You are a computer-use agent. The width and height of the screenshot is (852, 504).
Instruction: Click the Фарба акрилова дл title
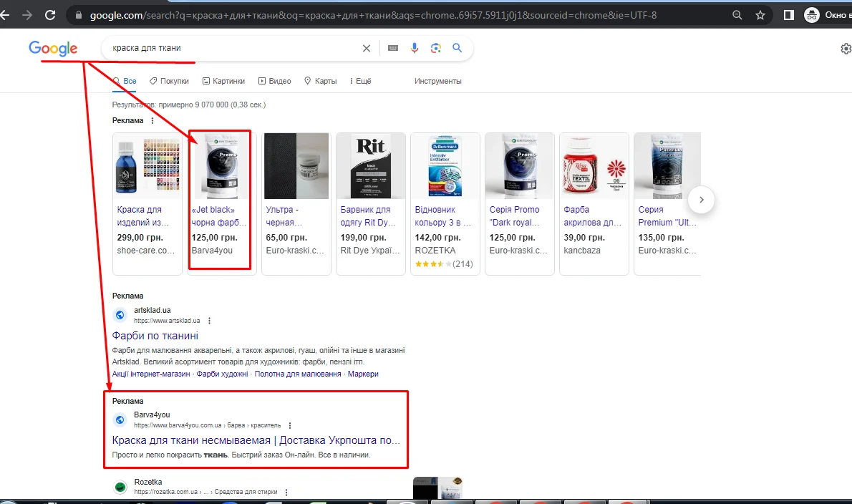592,216
